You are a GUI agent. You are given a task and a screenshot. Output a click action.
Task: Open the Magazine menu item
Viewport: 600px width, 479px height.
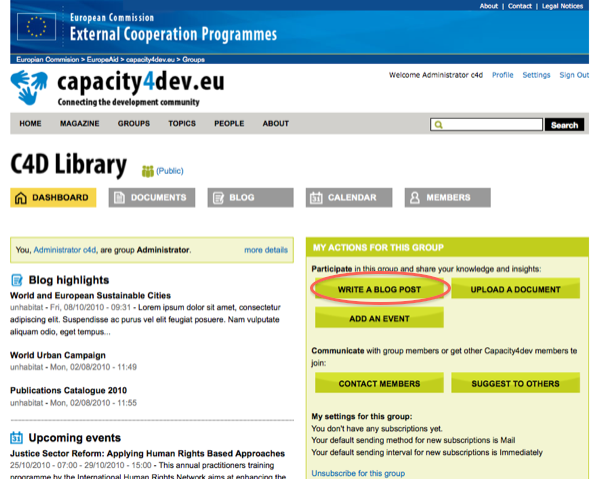click(x=79, y=124)
